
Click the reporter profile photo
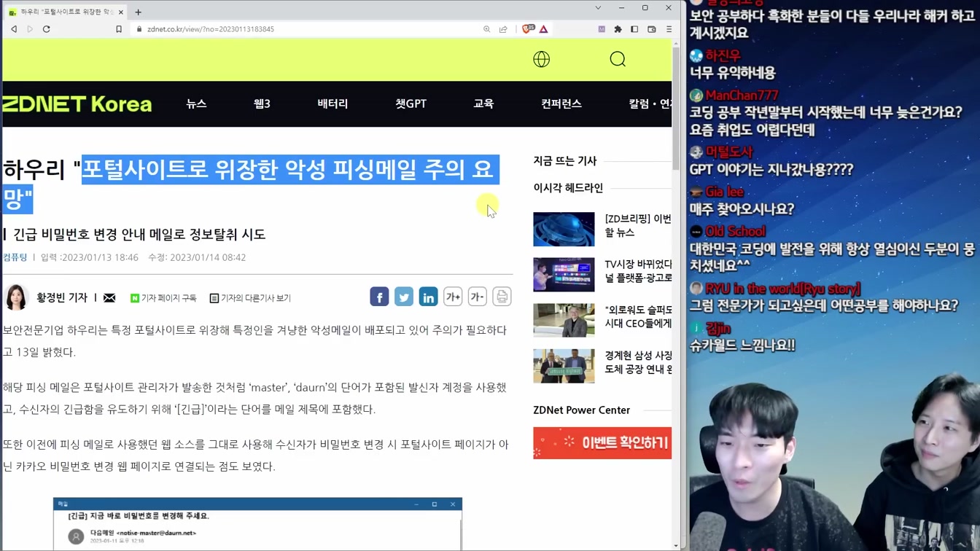tap(17, 297)
